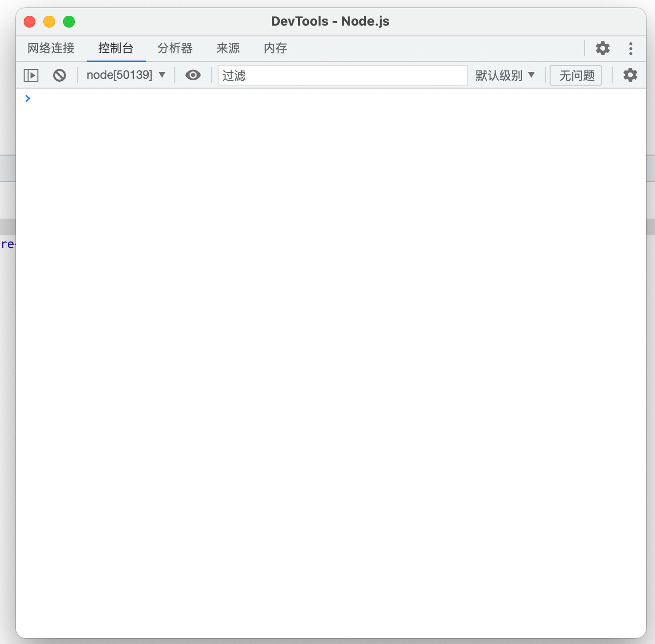Open the three-dot DevTools customization menu
The height and width of the screenshot is (644, 655).
coord(630,48)
